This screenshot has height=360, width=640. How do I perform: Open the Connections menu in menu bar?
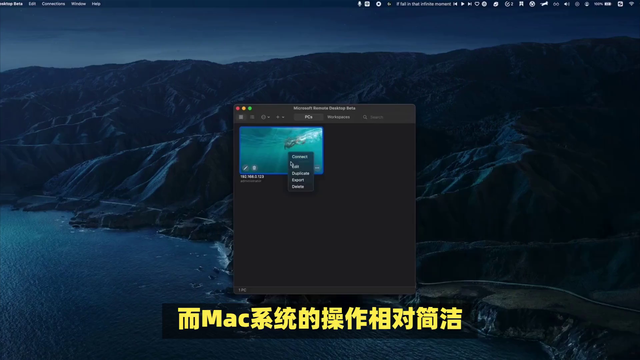tap(53, 4)
